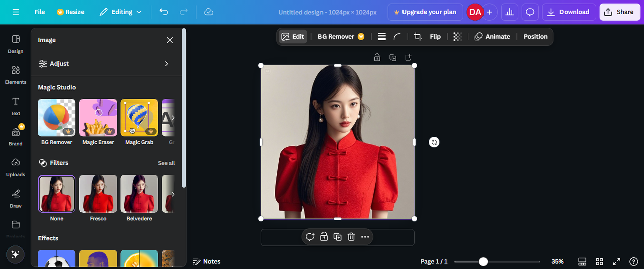
Task: Open the Design sidebar tab
Action: [x=16, y=44]
